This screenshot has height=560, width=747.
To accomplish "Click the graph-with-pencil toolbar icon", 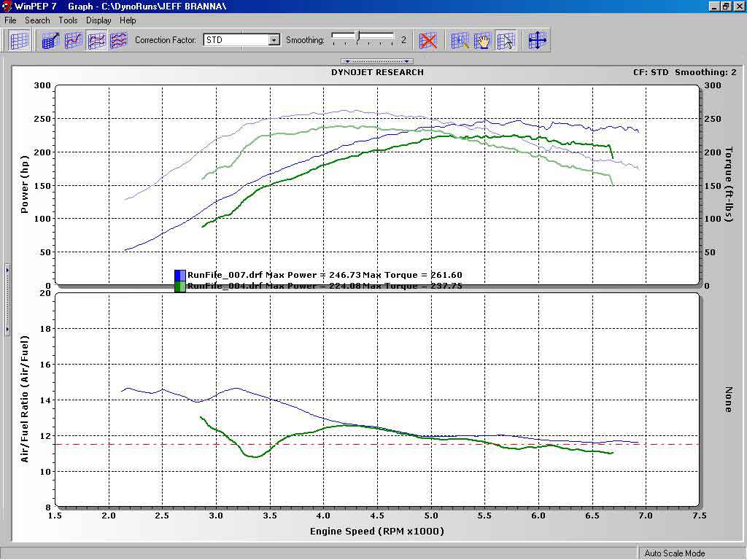I will pyautogui.click(x=50, y=41).
